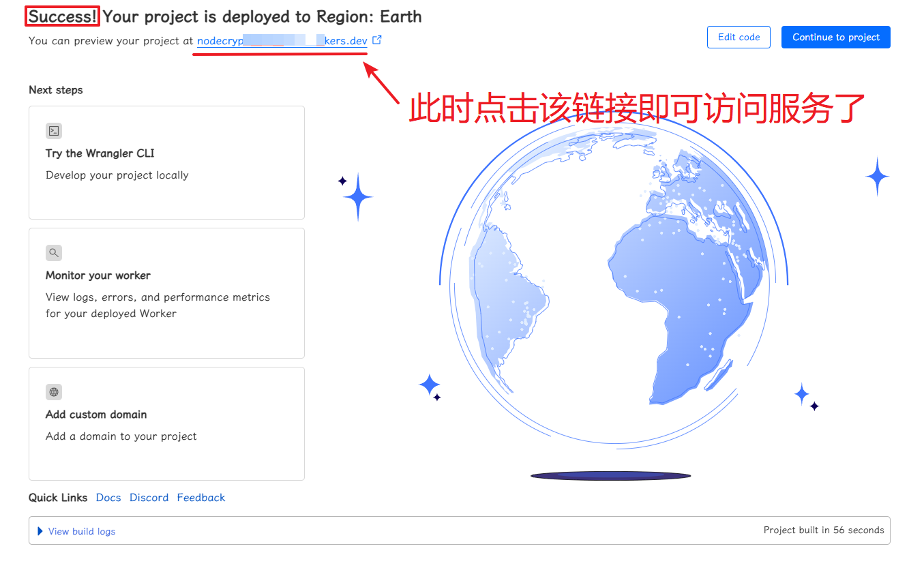Click the magnifier icon in Monitor worker card
Screen dimensions: 924x570
pos(54,253)
